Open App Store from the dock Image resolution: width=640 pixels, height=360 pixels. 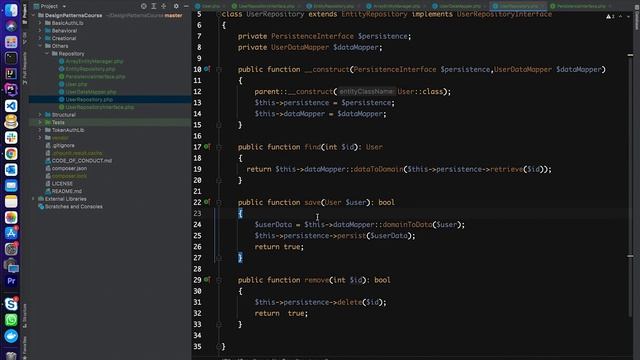click(11, 233)
